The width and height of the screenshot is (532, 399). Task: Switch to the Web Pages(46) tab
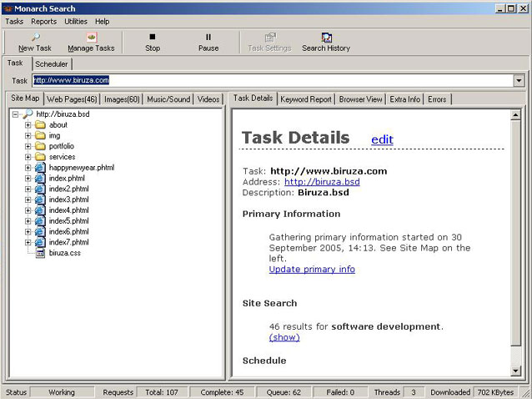tap(72, 99)
